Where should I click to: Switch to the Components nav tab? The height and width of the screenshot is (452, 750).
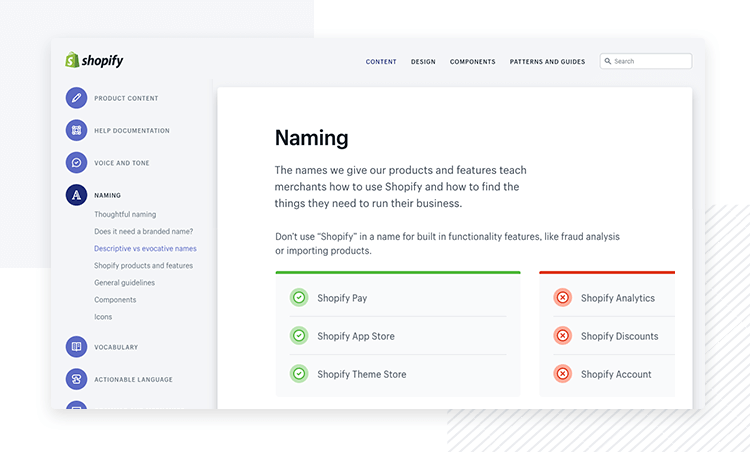click(x=472, y=62)
